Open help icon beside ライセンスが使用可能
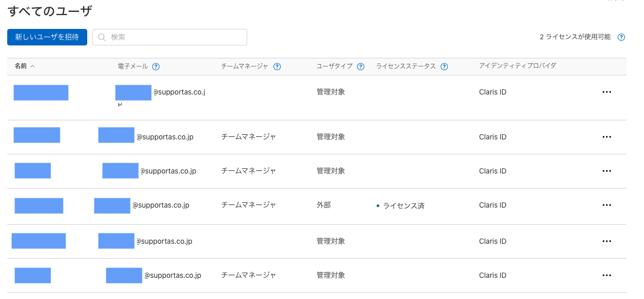Screen dimensions: 644x299 click(621, 37)
